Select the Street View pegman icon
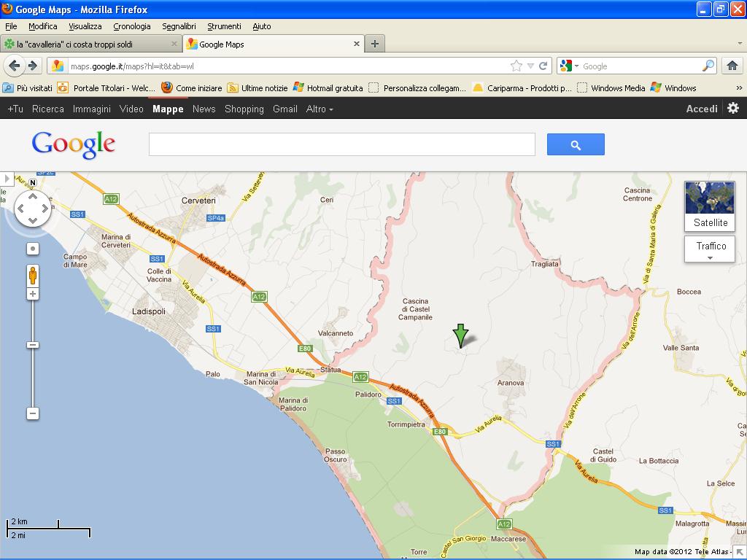This screenshot has height=560, width=747. pyautogui.click(x=33, y=275)
